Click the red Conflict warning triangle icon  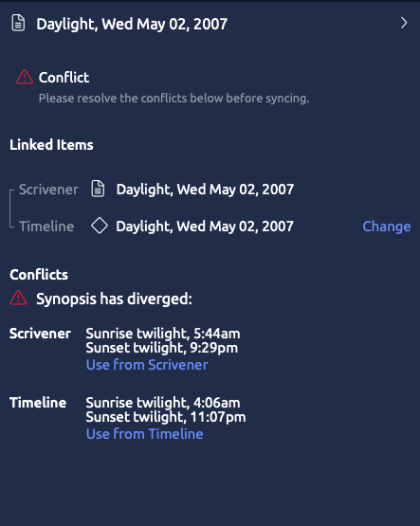(x=25, y=77)
